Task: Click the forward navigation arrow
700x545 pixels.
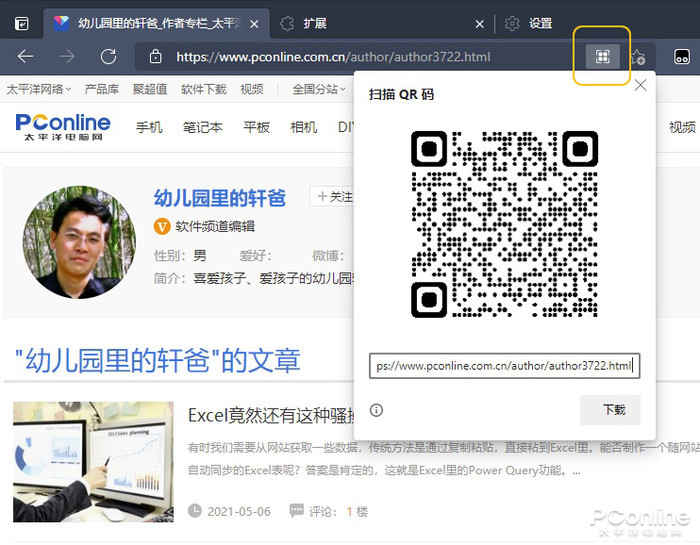Action: point(67,56)
